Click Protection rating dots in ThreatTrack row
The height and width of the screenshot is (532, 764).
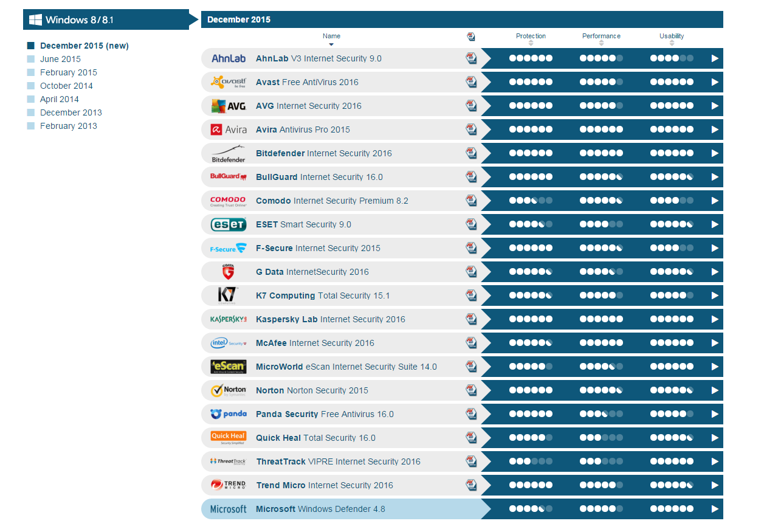[531, 461]
